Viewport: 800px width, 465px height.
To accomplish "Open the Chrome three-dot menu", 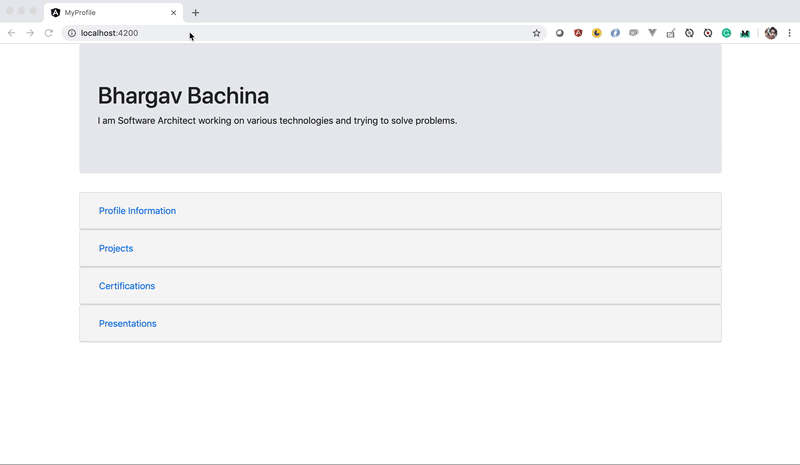I will 789,33.
